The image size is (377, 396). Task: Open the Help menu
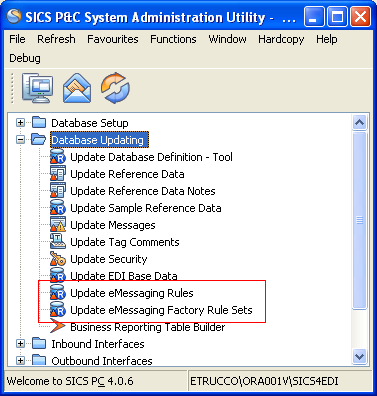[327, 39]
